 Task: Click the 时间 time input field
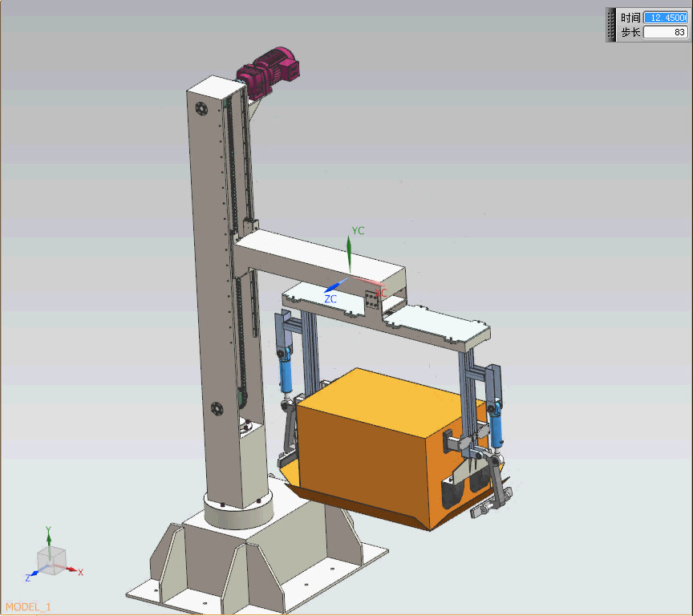pos(665,18)
